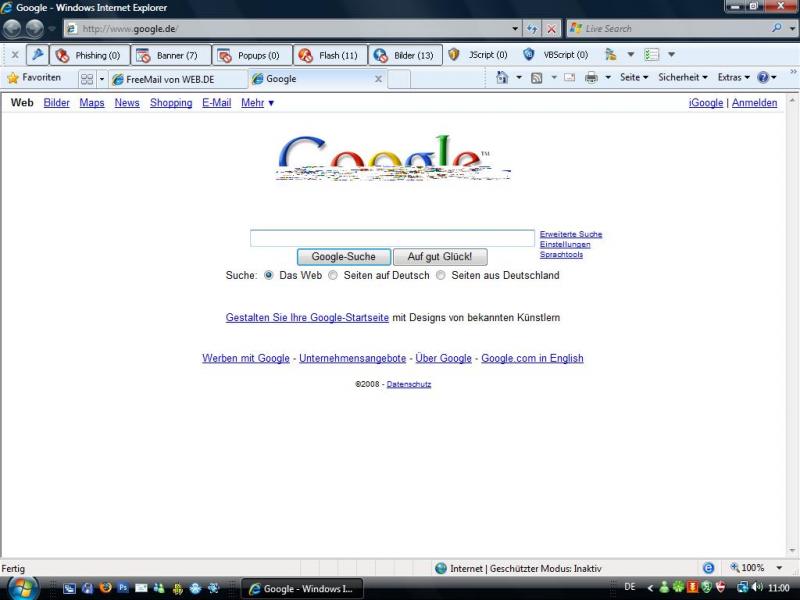This screenshot has width=800, height=600.
Task: Expand the Mehr dropdown in Google navigation
Action: (258, 103)
